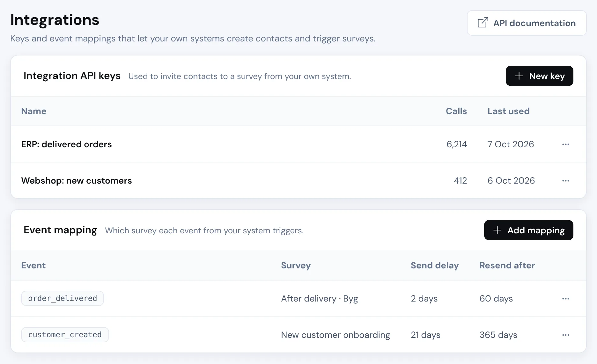Click the external link icon beside API documentation
The image size is (597, 364).
coord(483,23)
